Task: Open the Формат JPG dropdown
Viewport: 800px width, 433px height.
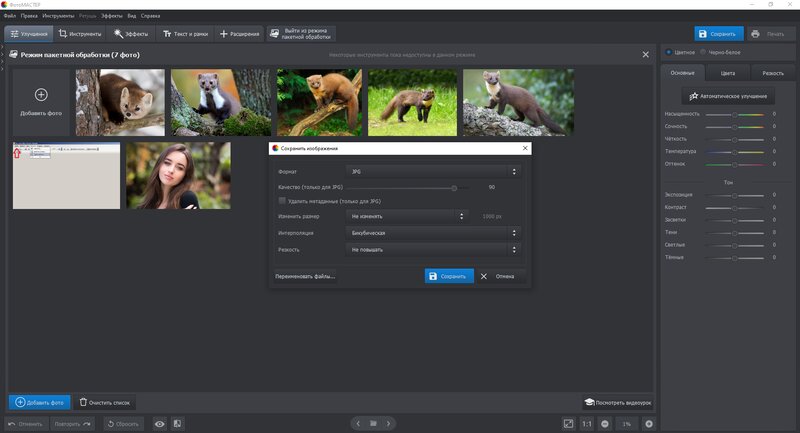Action: point(433,172)
